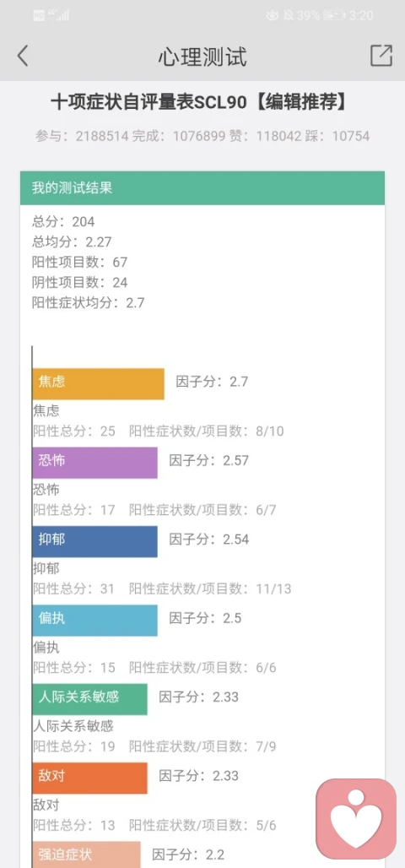This screenshot has width=405, height=868.
Task: Tap the battery indicator in status bar
Action: click(334, 15)
